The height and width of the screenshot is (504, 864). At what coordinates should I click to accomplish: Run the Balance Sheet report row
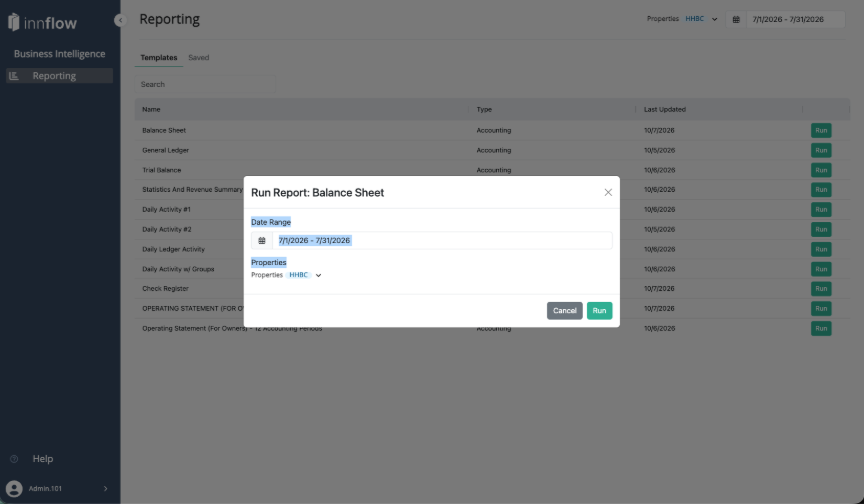pyautogui.click(x=821, y=131)
